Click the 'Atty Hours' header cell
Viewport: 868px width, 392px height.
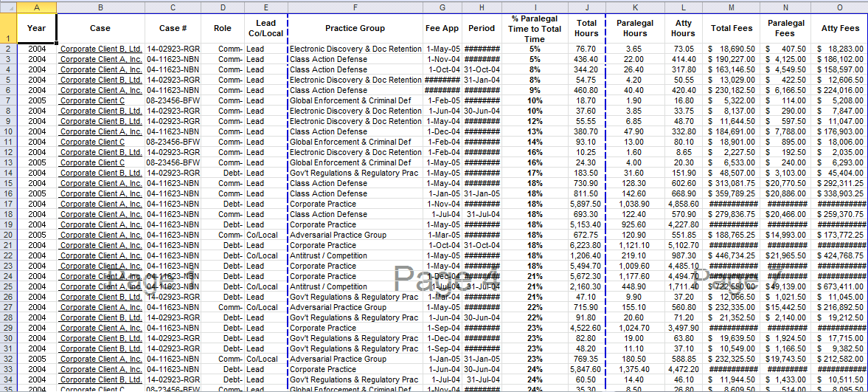[684, 28]
